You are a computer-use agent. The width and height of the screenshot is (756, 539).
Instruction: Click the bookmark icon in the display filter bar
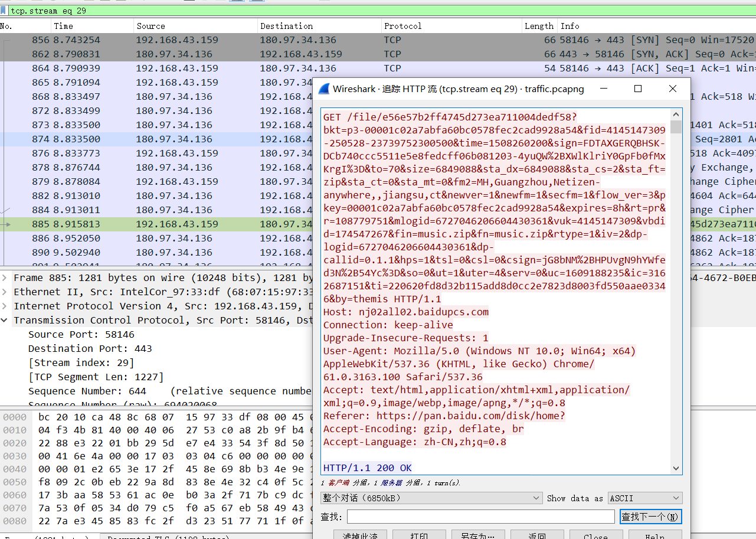(x=4, y=11)
